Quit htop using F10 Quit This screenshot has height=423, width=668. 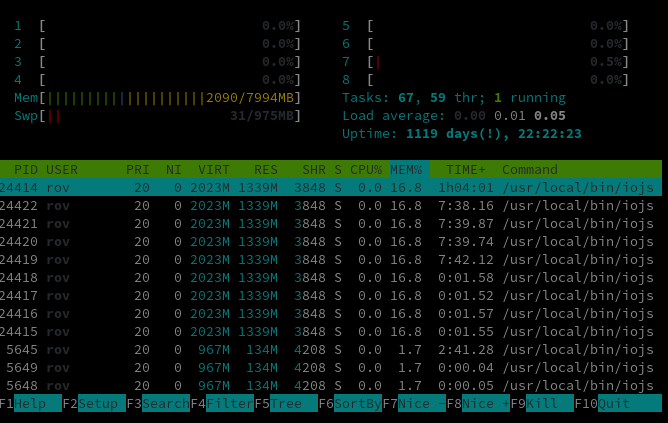point(618,403)
